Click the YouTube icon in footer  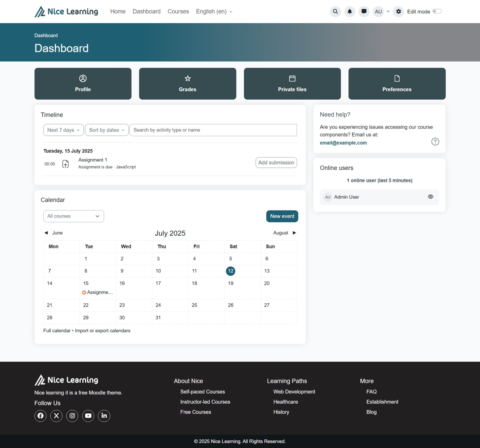[x=88, y=416]
